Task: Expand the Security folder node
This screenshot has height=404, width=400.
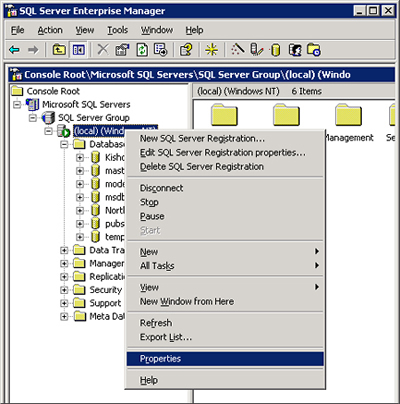Action: (x=64, y=290)
